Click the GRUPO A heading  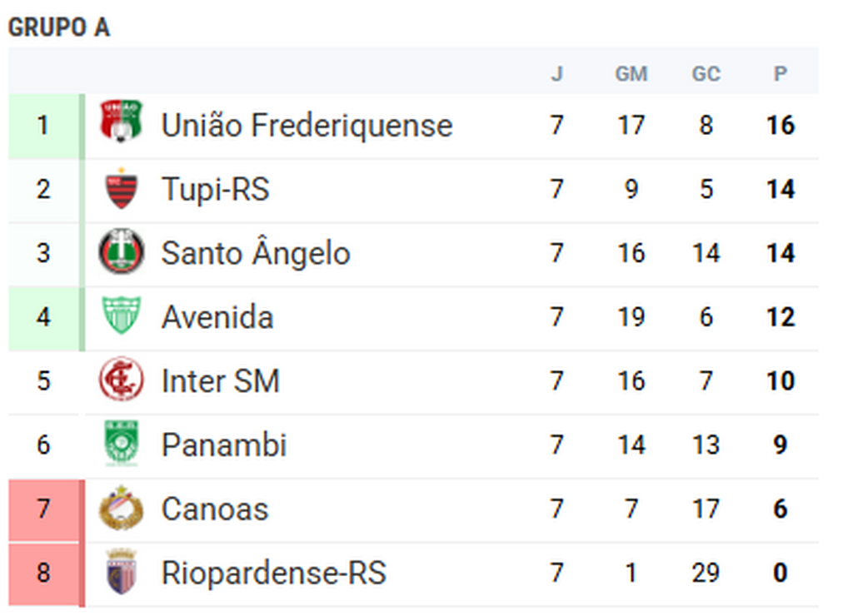click(x=58, y=27)
